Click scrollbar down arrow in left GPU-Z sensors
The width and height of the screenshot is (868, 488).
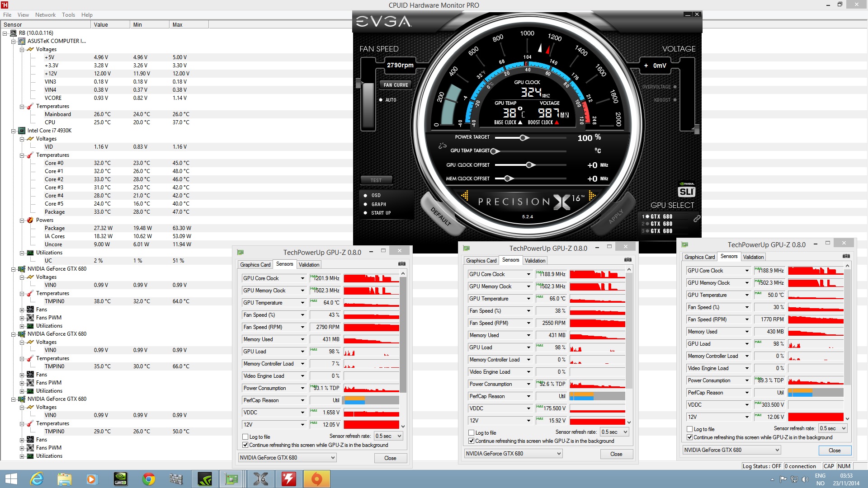pyautogui.click(x=403, y=426)
